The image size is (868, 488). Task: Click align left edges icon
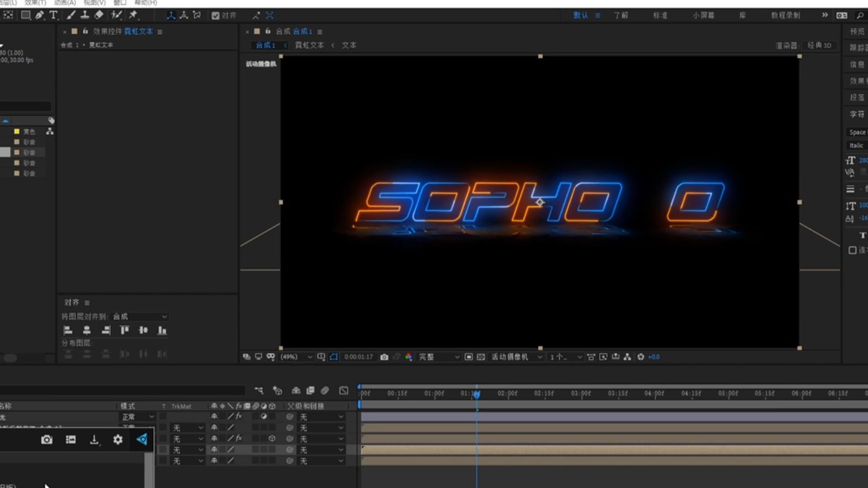coord(68,330)
